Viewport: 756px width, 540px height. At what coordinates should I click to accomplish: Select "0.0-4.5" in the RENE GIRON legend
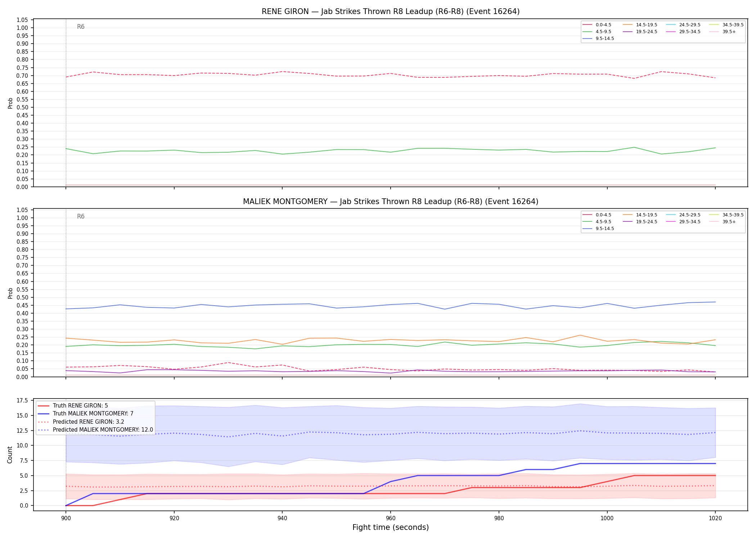pos(603,25)
